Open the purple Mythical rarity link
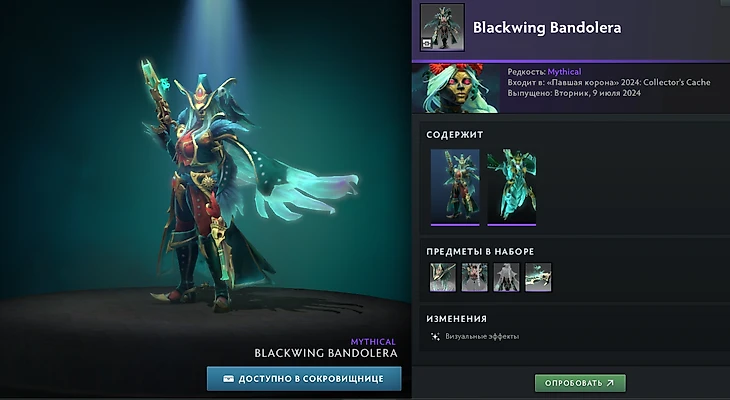Viewport: 730px width, 400px height. pos(564,72)
